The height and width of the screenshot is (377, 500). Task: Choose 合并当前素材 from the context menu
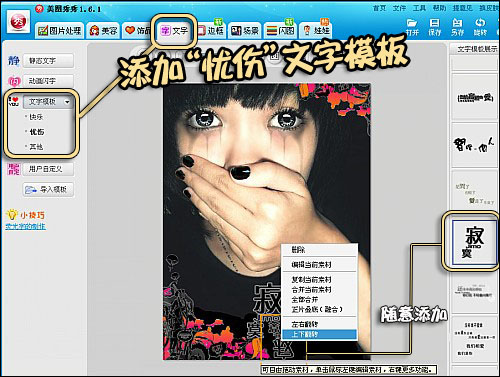tap(320, 290)
